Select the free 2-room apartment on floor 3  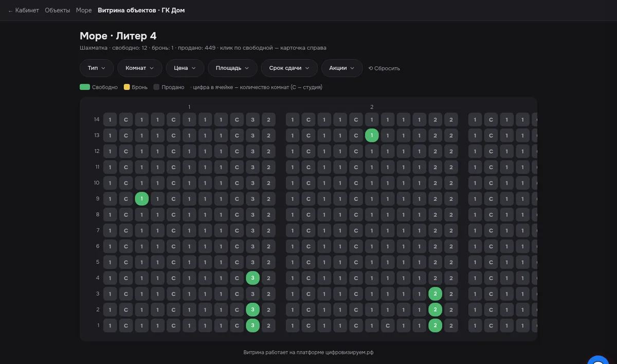point(435,294)
